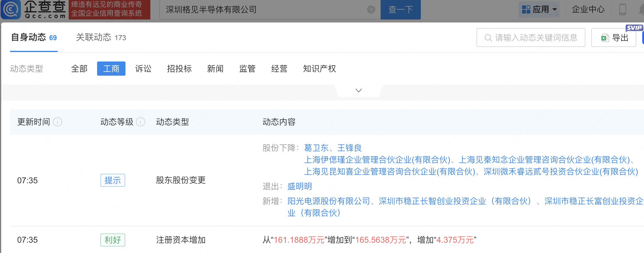Screen dimensions: 644x253
Task: Click info icon next to 更新时间
Action: coord(57,122)
